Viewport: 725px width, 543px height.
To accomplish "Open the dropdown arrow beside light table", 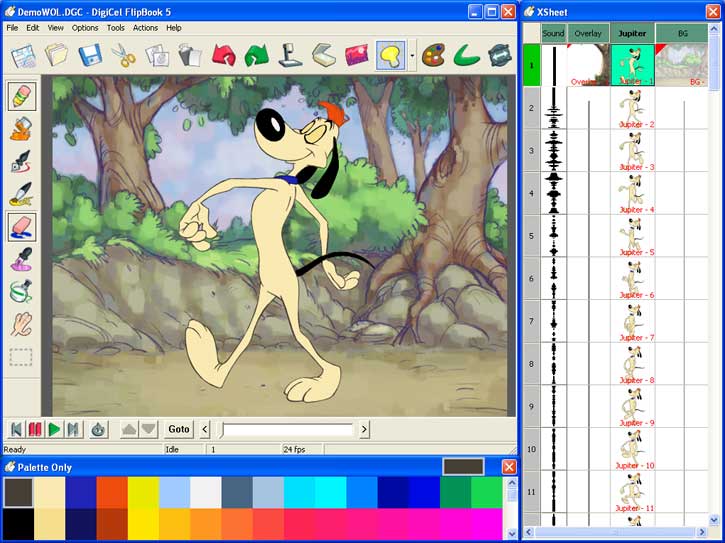I will 412,56.
